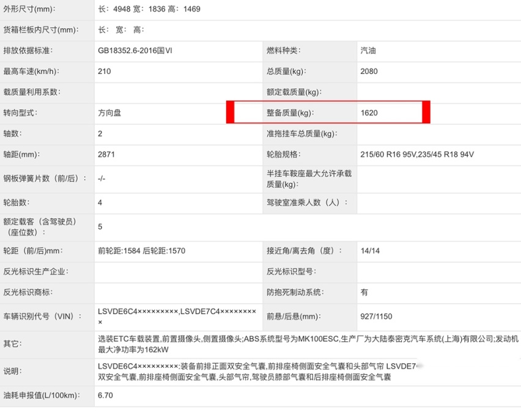Click the 反光标识商标 label
521x420 pixels.
[x=28, y=292]
